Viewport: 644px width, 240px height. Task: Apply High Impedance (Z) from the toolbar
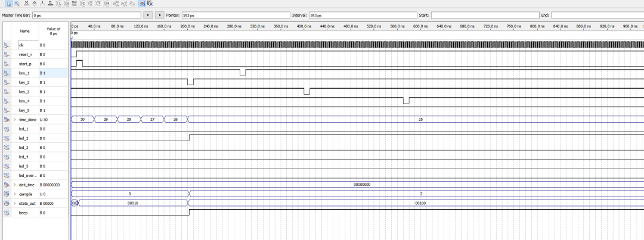51,3
